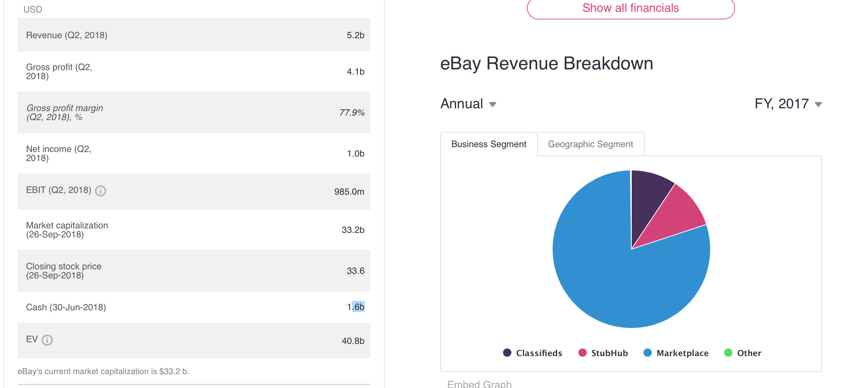Image resolution: width=868 pixels, height=388 pixels.
Task: Toggle the Classifieds legend dot
Action: [x=507, y=353]
